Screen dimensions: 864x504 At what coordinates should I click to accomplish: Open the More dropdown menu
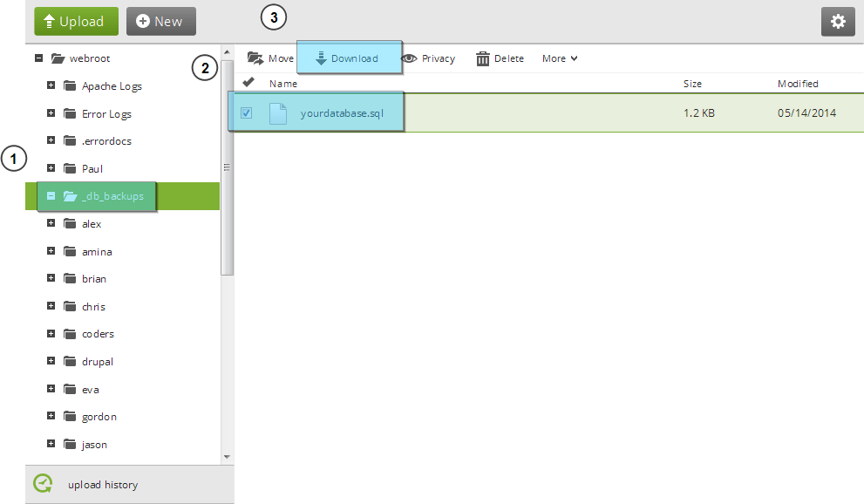tap(560, 58)
